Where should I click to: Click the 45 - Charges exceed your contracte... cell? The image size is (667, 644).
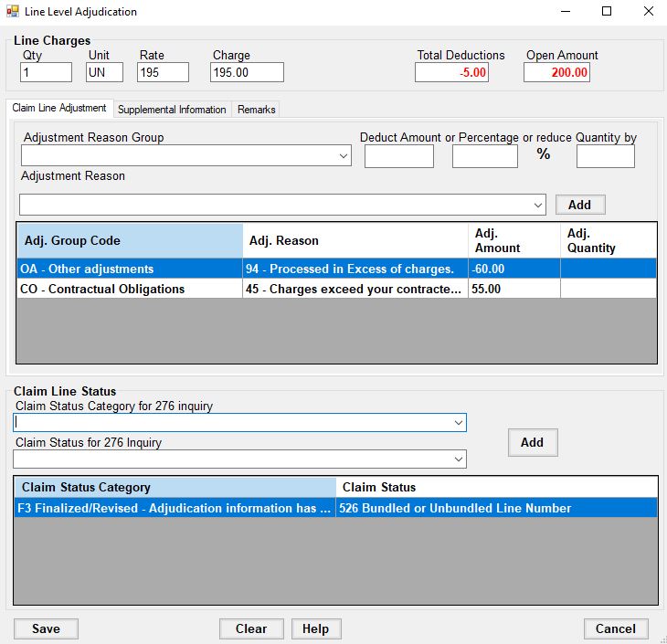[355, 289]
